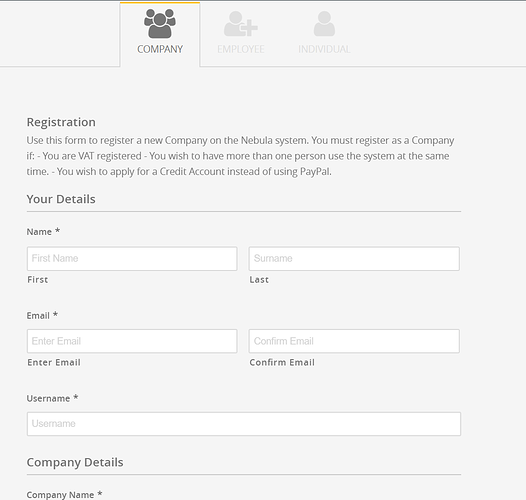
Task: Switch to the INDIVIDUAL tab label
Action: point(324,49)
